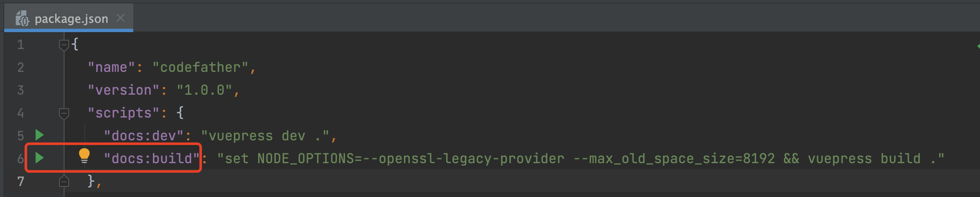Click the "scripts" property key
Screen dimensions: 980x197
[123, 113]
